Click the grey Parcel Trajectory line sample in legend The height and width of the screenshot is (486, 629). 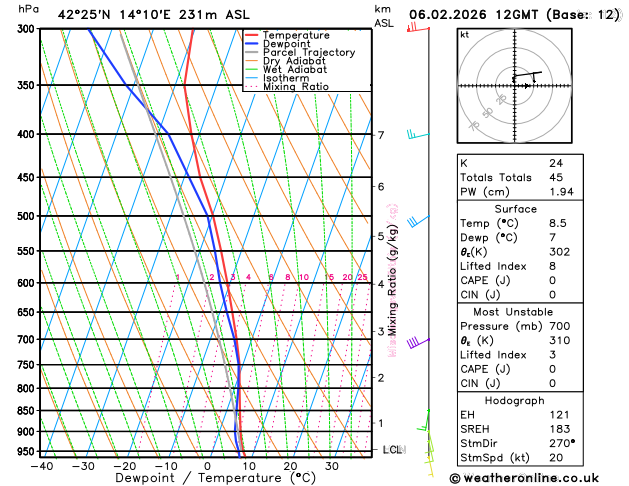252,52
